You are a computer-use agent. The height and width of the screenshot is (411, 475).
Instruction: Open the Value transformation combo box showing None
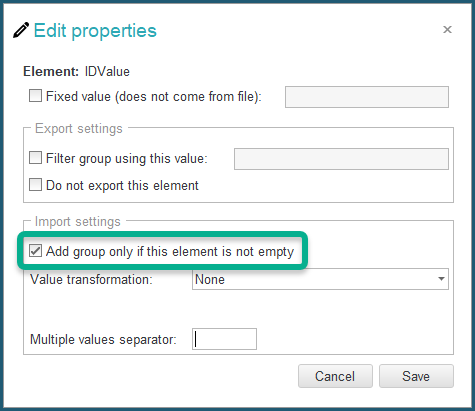[x=320, y=279]
